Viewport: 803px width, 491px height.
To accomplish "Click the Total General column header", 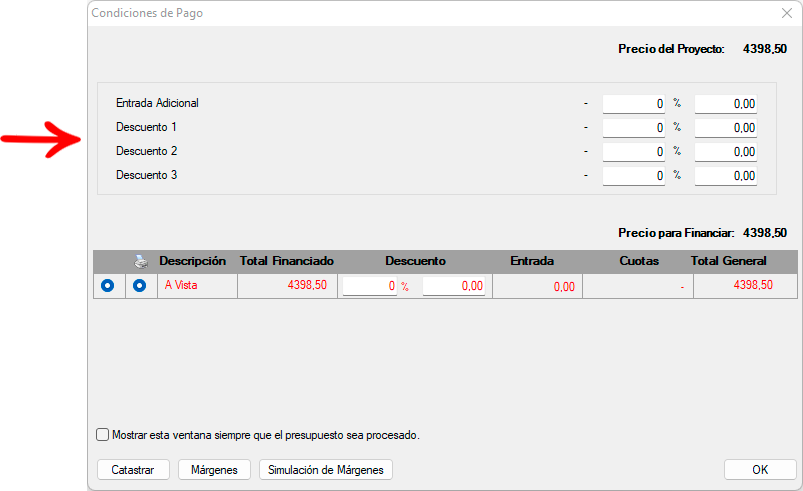I will point(728,261).
